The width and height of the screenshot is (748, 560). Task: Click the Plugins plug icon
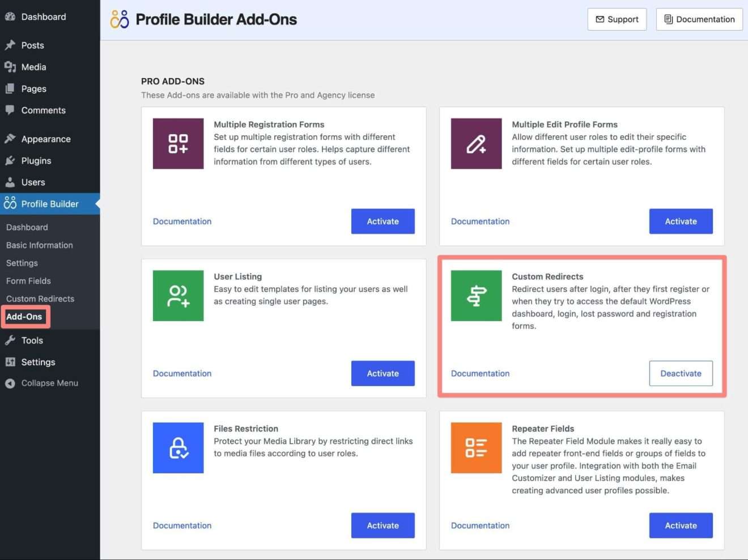click(10, 161)
